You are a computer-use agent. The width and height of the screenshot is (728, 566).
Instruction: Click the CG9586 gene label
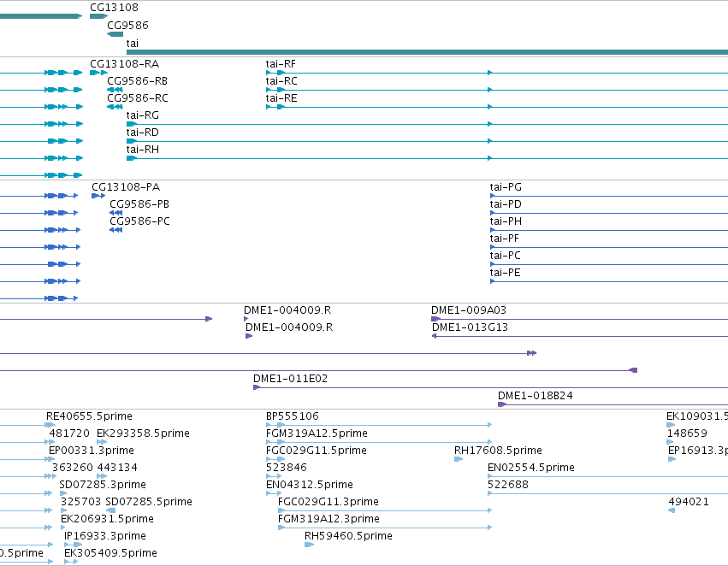(127, 25)
